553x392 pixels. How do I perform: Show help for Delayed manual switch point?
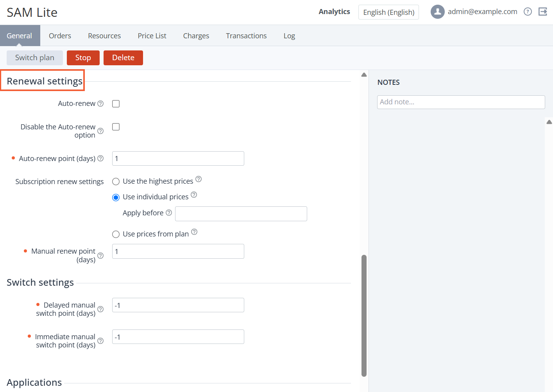(100, 309)
